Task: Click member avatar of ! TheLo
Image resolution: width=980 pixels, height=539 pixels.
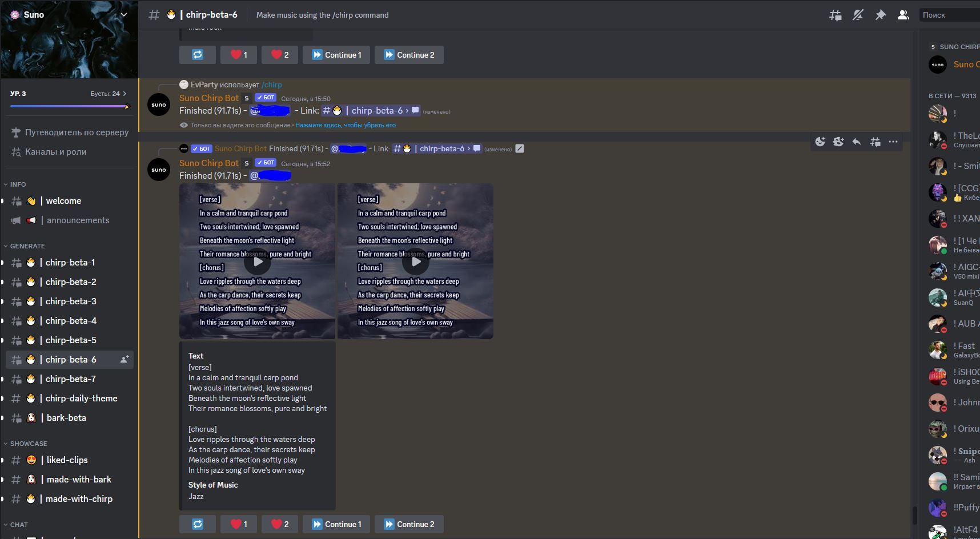Action: point(938,140)
